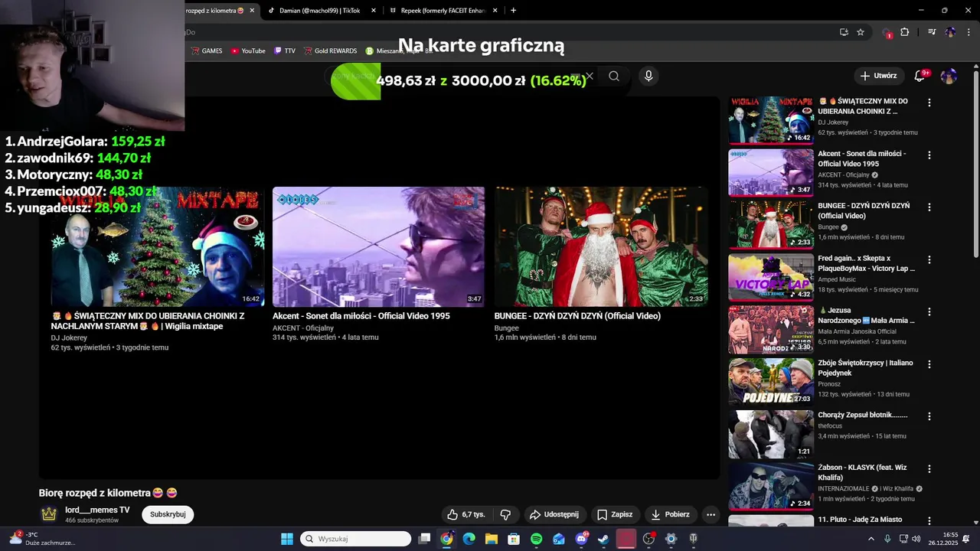Open Windows Start menu
980x551 pixels.
pyautogui.click(x=287, y=539)
